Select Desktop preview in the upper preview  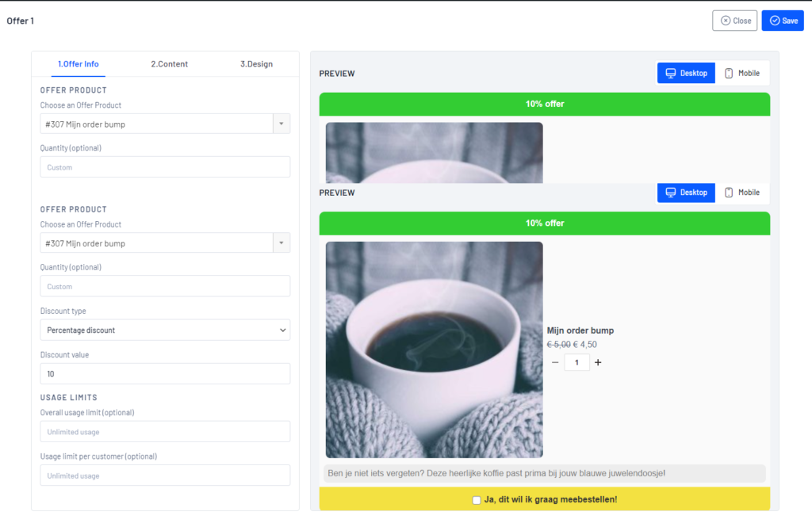click(686, 73)
